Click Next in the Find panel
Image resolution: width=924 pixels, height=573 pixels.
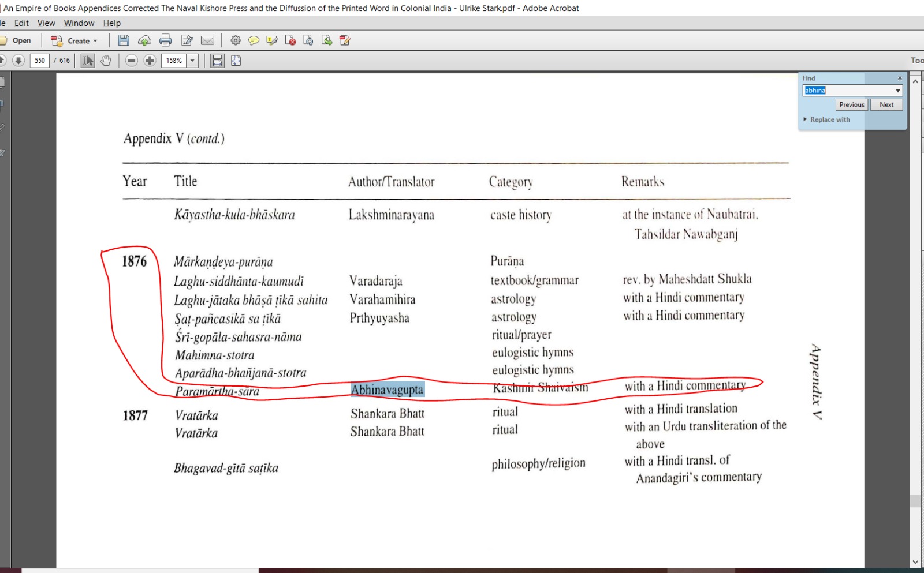coord(886,104)
